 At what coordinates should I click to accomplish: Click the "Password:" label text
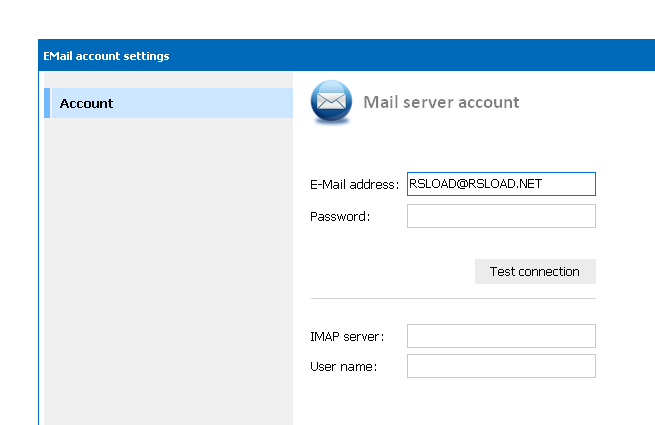[340, 216]
